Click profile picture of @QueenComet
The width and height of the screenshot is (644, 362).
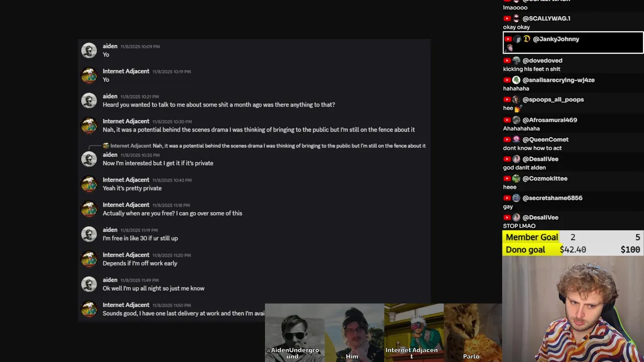click(516, 139)
